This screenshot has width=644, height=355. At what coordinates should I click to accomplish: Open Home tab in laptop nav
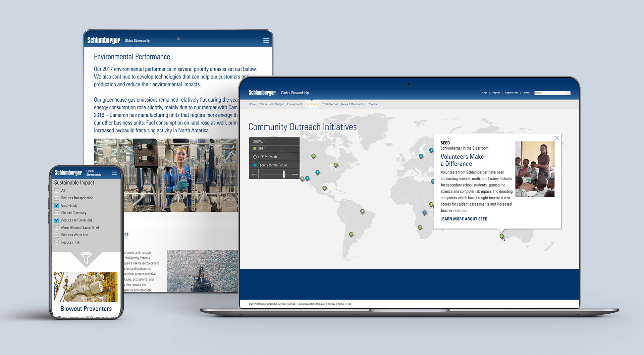(x=252, y=104)
